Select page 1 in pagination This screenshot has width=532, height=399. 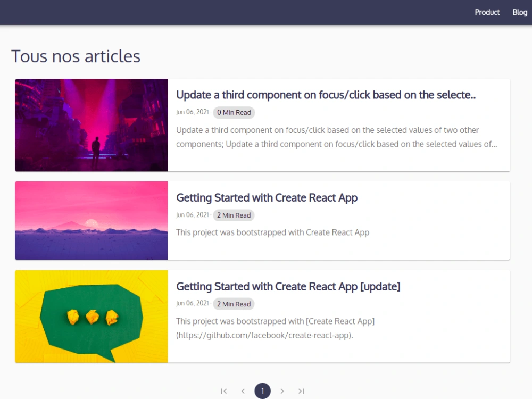tap(262, 391)
